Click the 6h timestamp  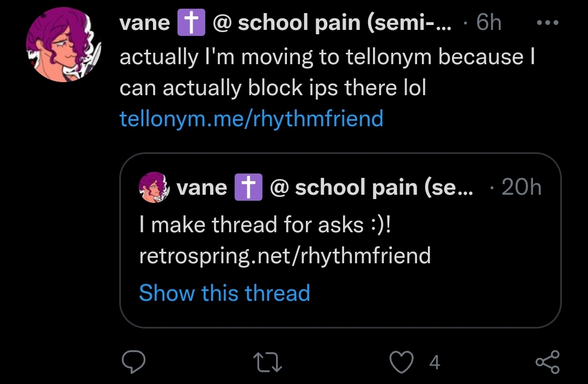click(488, 22)
